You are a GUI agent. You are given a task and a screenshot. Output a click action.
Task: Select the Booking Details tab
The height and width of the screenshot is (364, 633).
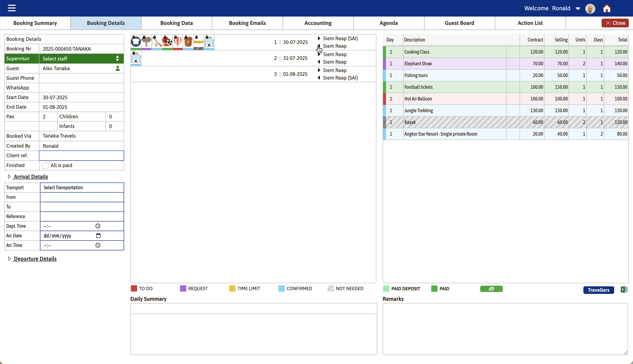click(x=106, y=23)
